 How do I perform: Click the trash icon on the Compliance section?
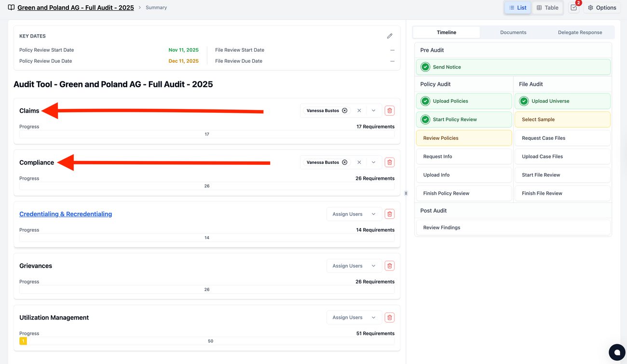389,162
